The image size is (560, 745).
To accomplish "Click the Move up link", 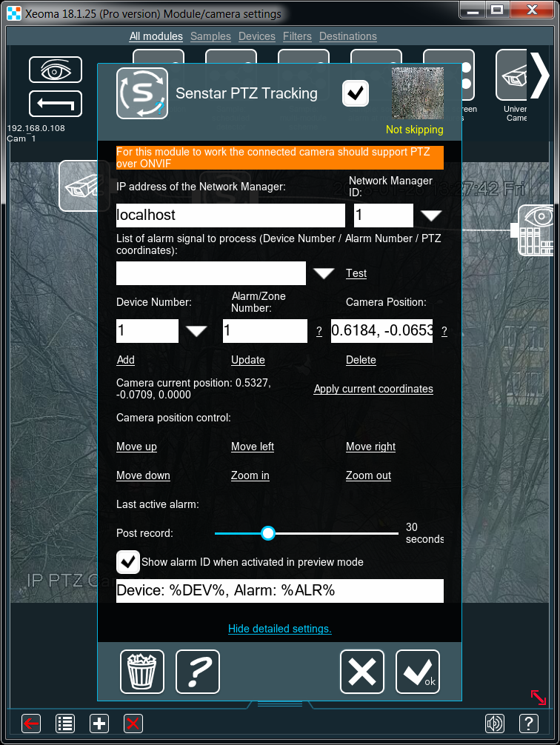I will (136, 447).
